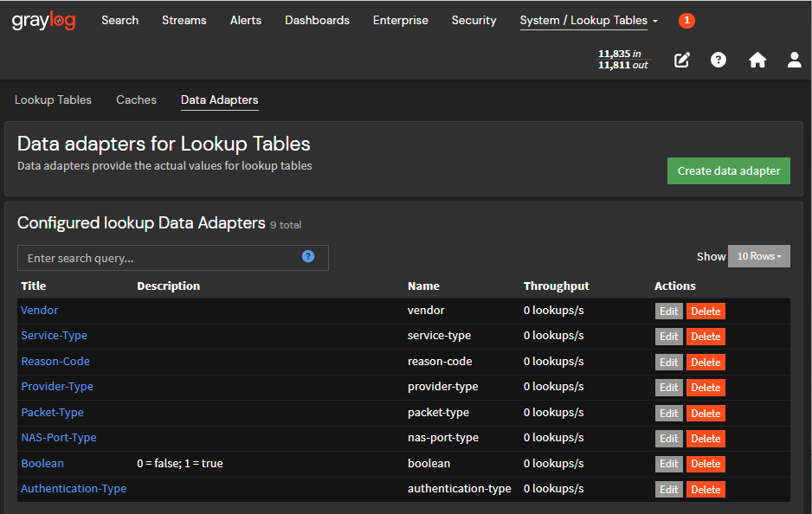Viewport: 812px width, 514px height.
Task: Expand the System / Lookup Tables menu
Action: [589, 20]
